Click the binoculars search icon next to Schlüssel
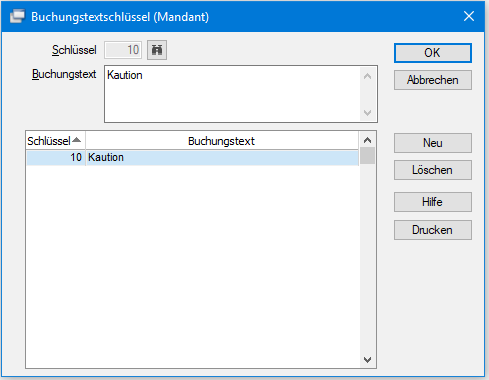 [157, 50]
